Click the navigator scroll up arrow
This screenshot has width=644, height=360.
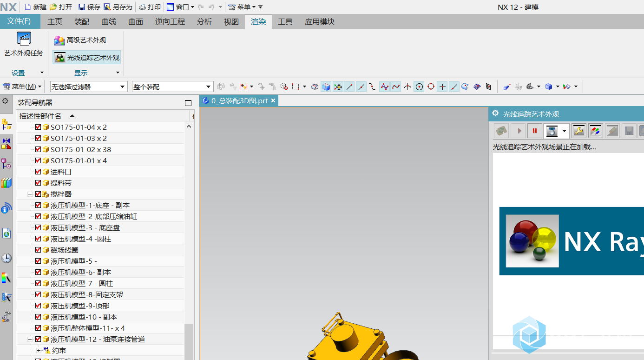click(189, 127)
